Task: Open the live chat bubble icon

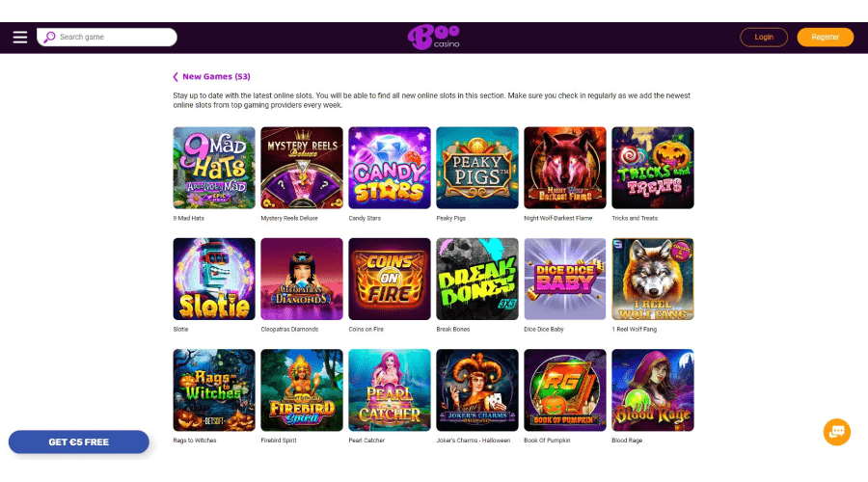Action: point(836,432)
